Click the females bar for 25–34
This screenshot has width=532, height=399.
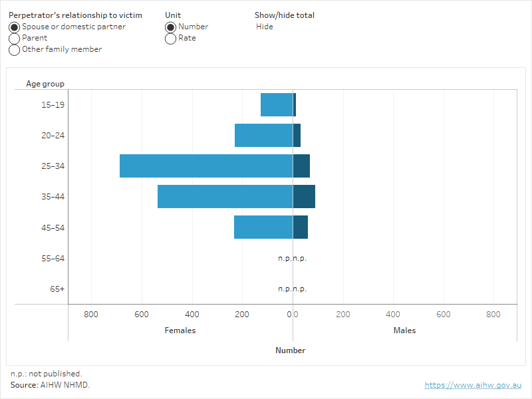(206, 166)
